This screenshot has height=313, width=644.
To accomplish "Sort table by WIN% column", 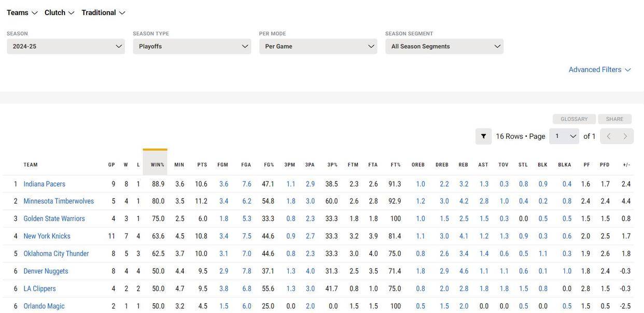I will click(x=158, y=165).
